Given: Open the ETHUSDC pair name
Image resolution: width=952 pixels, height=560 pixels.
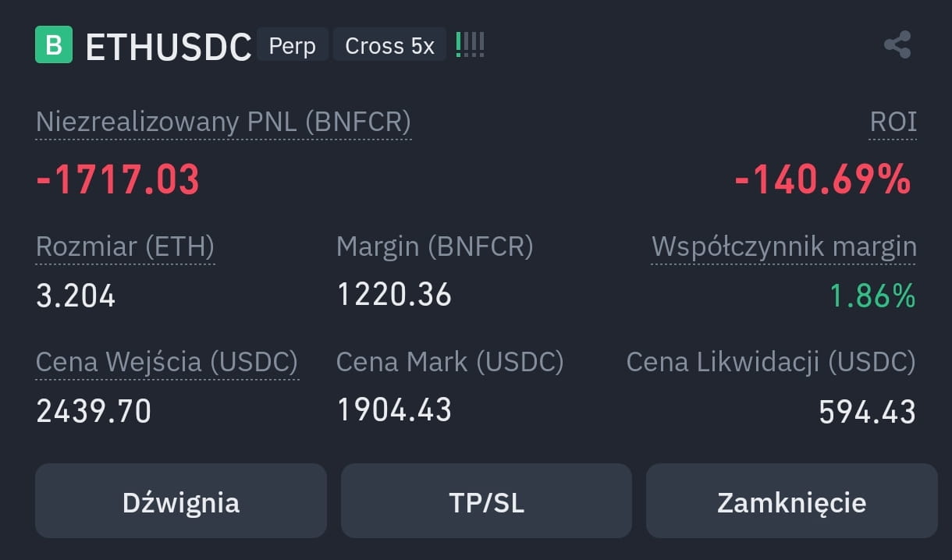Looking at the screenshot, I should coord(169,47).
